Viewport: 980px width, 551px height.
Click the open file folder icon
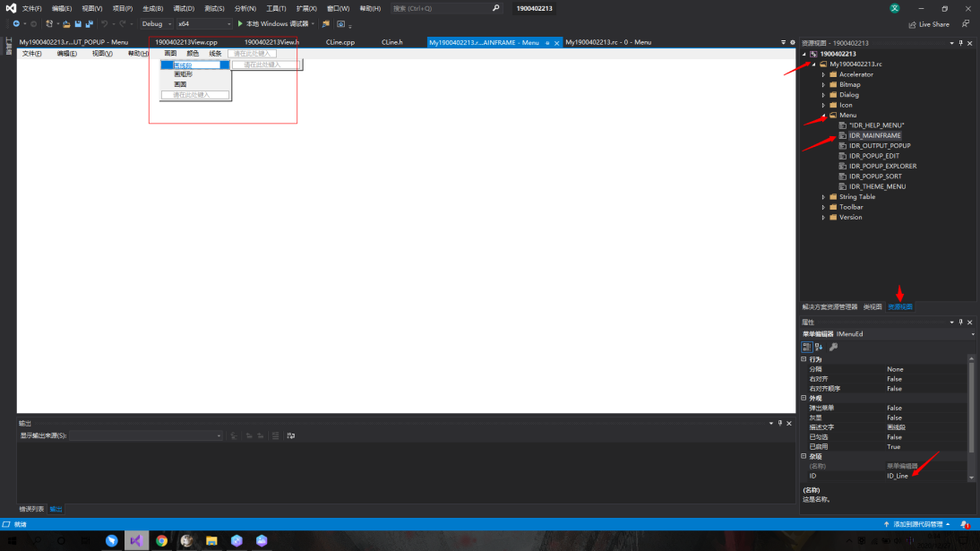pos(66,24)
